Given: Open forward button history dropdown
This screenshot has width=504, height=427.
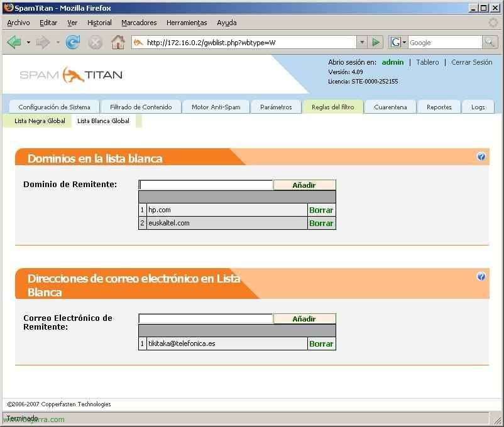Looking at the screenshot, I should (58, 43).
